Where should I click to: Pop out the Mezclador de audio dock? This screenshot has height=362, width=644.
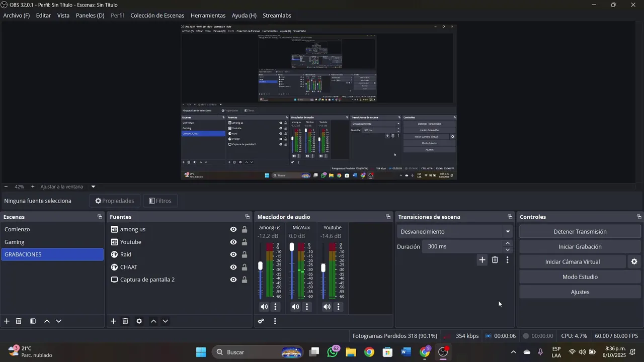pos(388,217)
